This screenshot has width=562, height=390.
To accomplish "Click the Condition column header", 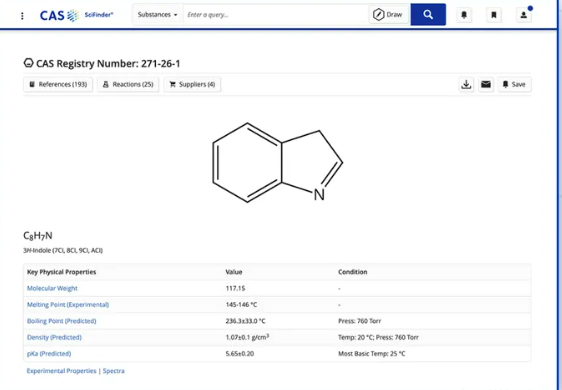I will pos(352,272).
